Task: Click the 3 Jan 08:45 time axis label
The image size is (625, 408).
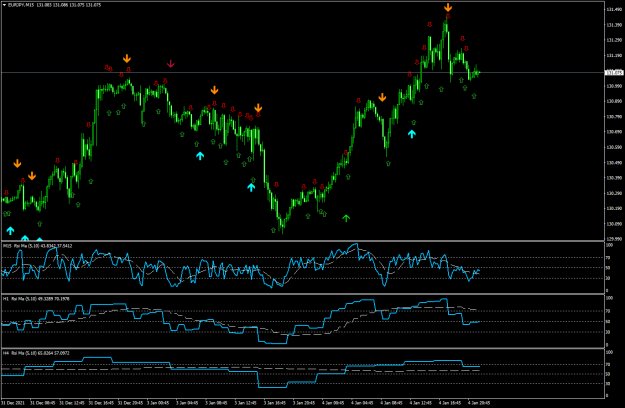Action: pos(216,403)
